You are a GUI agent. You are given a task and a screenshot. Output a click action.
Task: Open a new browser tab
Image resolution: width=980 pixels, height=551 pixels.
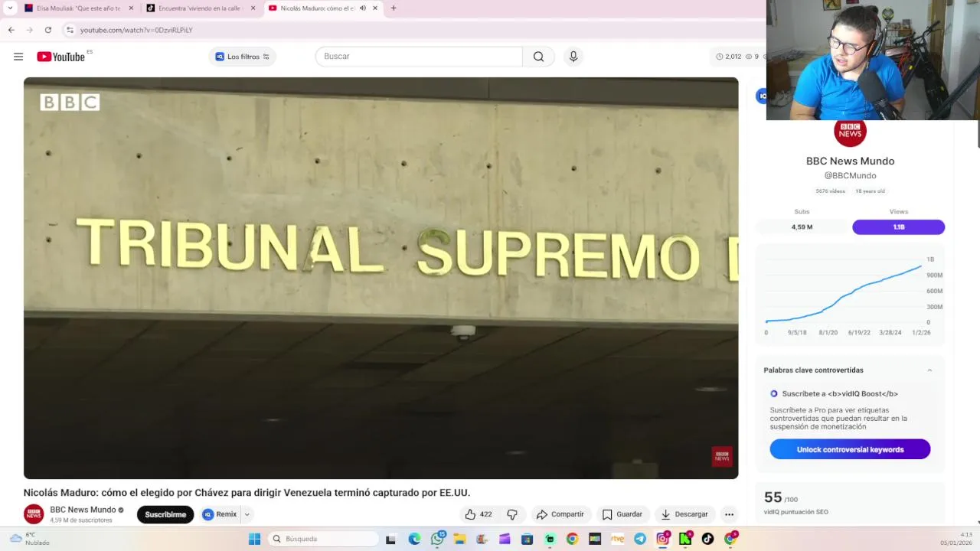click(394, 8)
